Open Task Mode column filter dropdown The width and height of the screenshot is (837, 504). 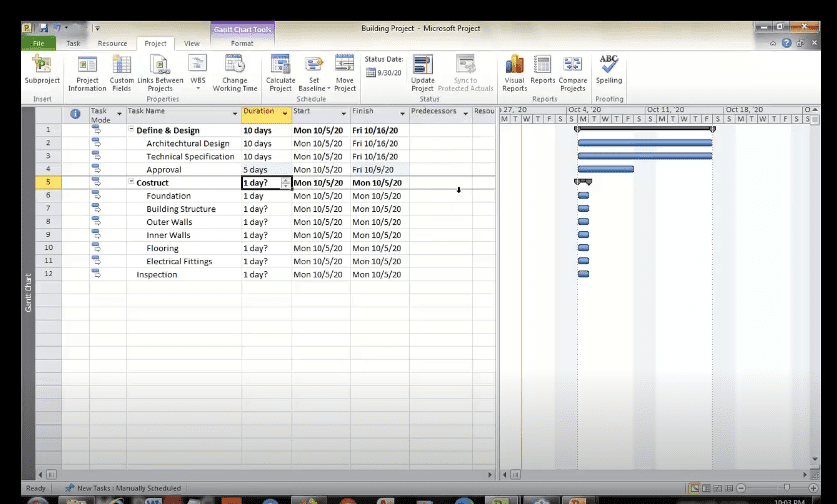tap(119, 114)
